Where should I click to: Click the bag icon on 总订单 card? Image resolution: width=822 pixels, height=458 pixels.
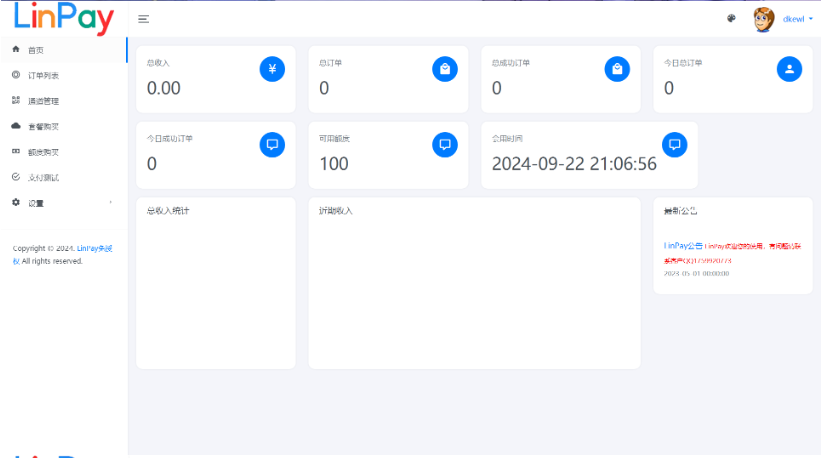(x=445, y=68)
